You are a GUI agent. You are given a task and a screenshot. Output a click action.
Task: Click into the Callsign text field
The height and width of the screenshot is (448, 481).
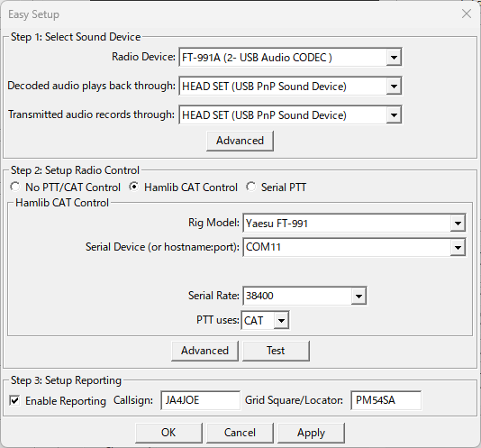(x=200, y=400)
